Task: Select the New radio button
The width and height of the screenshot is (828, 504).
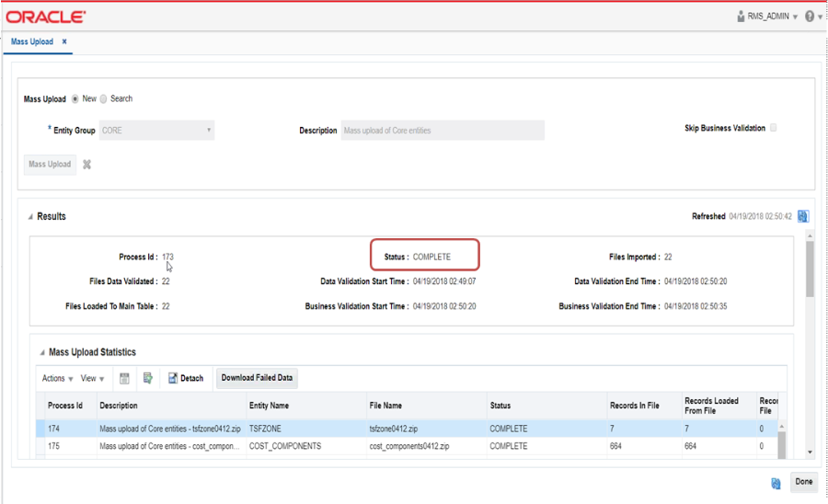Action: click(x=75, y=98)
